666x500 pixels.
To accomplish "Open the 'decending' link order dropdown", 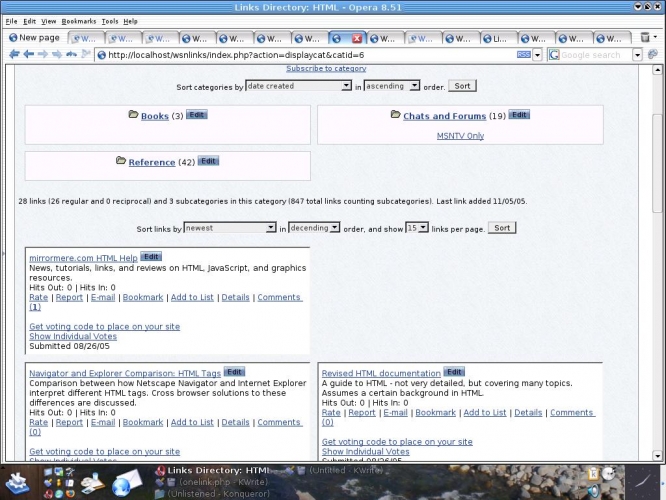I will point(314,228).
